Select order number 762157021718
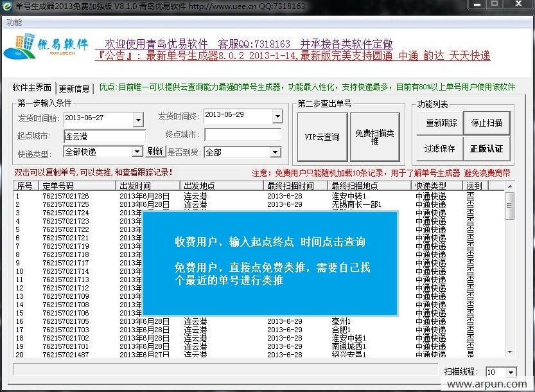The height and width of the screenshot is (392, 535). click(66, 254)
